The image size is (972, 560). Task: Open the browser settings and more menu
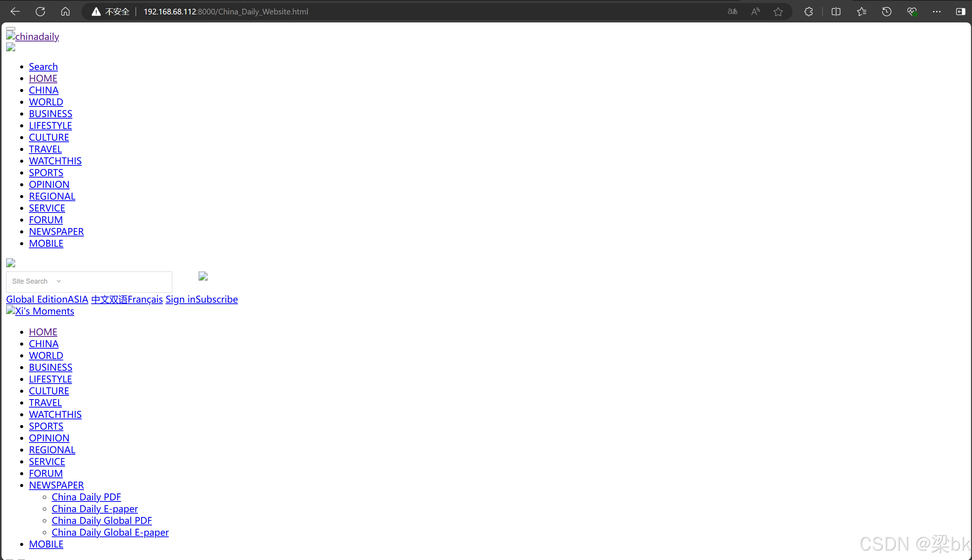(x=937, y=11)
